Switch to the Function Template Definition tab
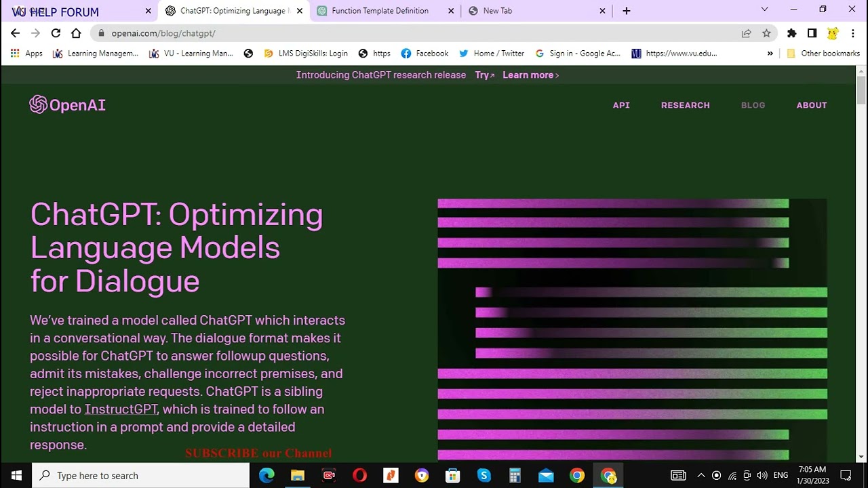This screenshot has width=868, height=488. (385, 11)
